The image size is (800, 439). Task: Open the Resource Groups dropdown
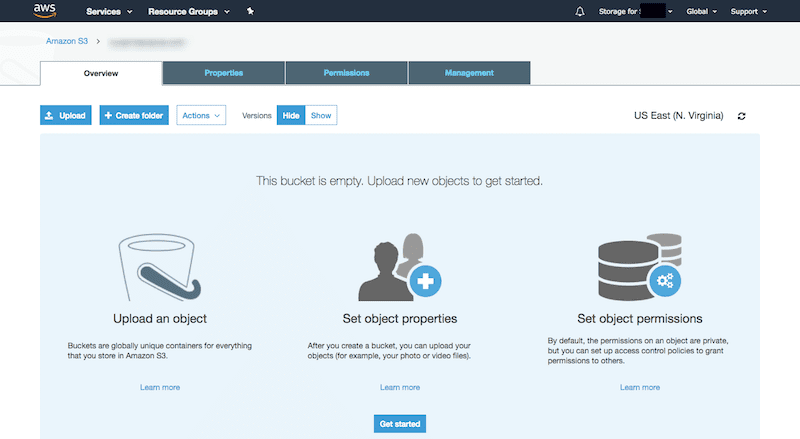point(188,12)
